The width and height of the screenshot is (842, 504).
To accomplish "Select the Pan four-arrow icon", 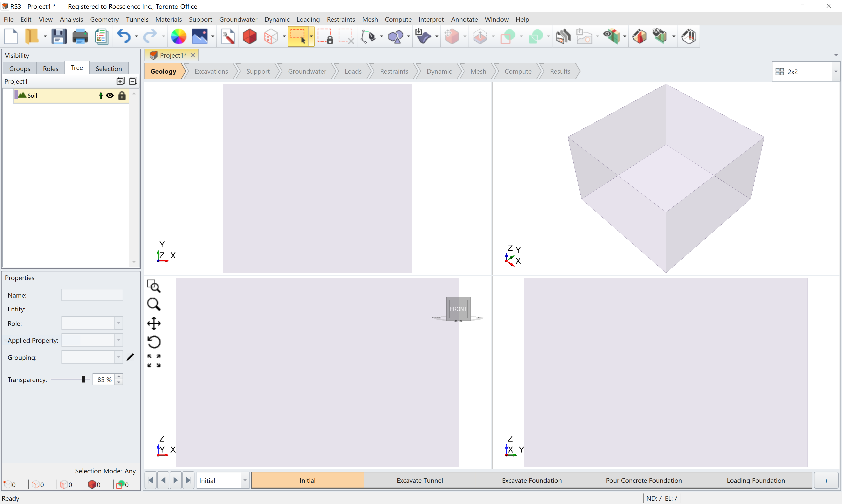I will click(153, 323).
